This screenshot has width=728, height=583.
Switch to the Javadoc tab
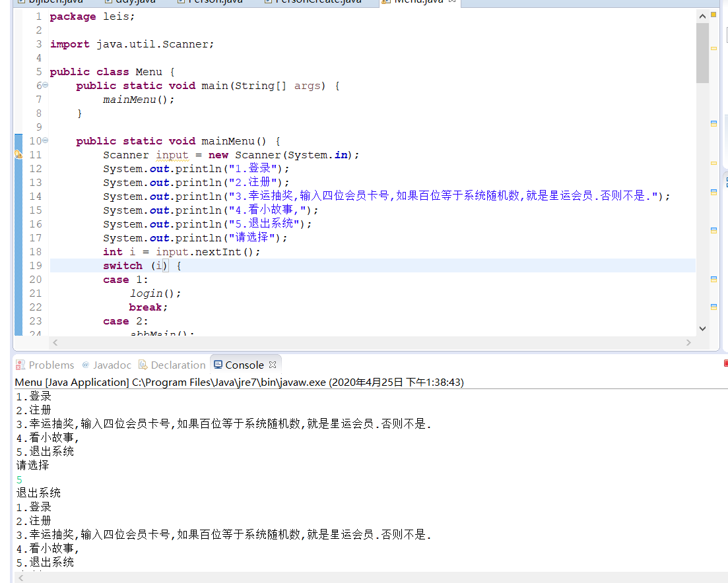click(x=107, y=365)
